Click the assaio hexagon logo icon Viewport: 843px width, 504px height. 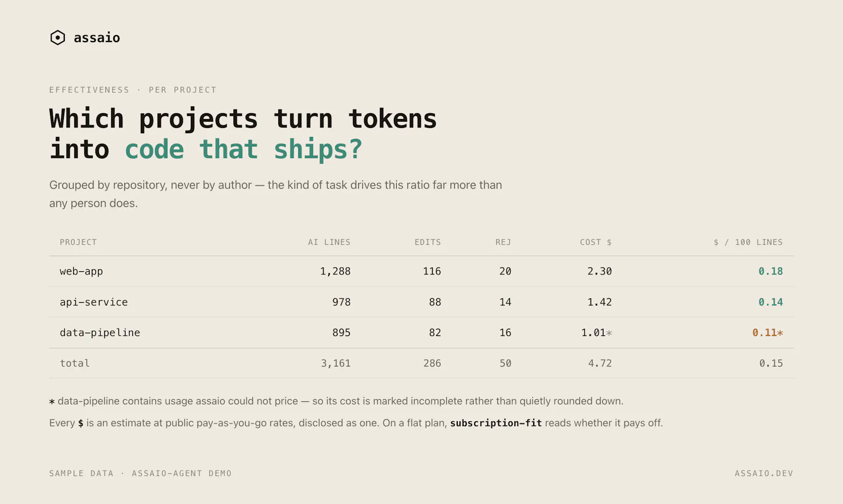[57, 37]
